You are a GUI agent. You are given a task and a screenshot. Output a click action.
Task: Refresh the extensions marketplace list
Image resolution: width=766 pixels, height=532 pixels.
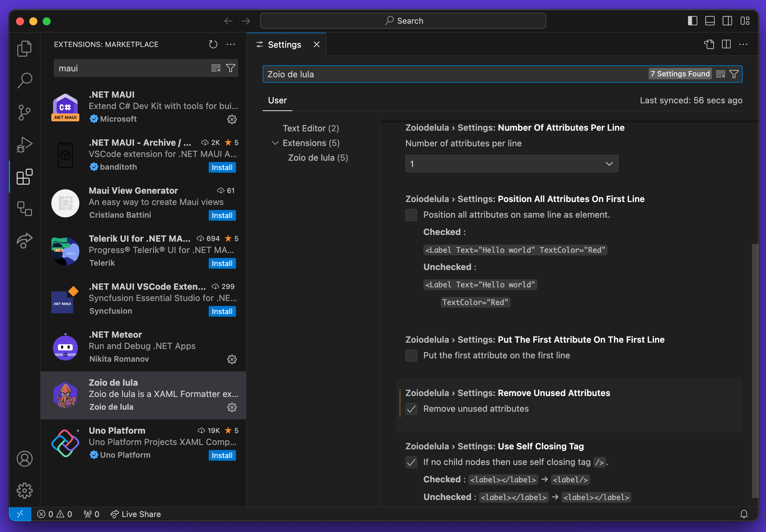pos(213,44)
